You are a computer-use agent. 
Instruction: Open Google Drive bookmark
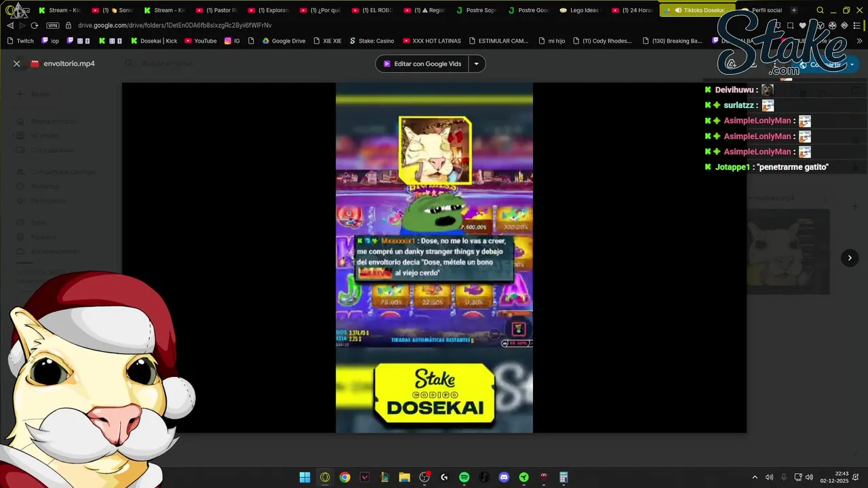[284, 41]
